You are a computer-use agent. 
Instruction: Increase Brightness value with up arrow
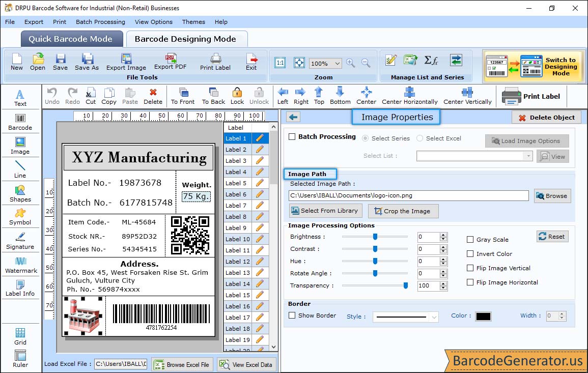point(443,235)
